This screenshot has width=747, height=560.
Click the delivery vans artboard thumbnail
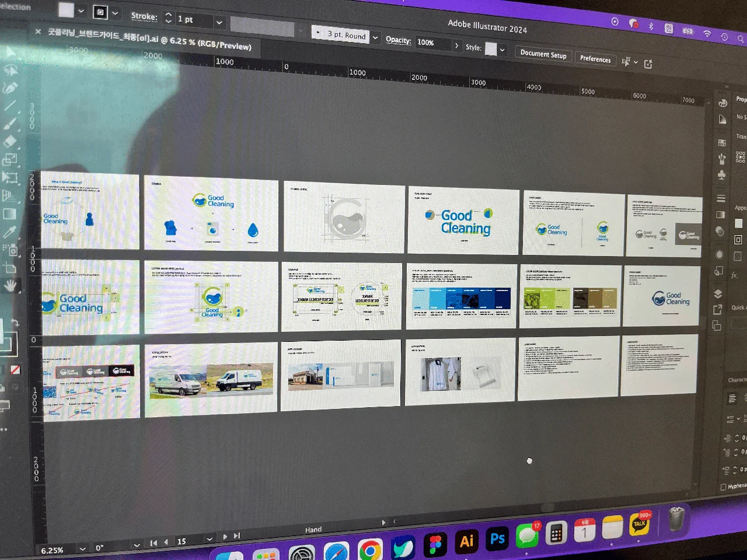[211, 380]
